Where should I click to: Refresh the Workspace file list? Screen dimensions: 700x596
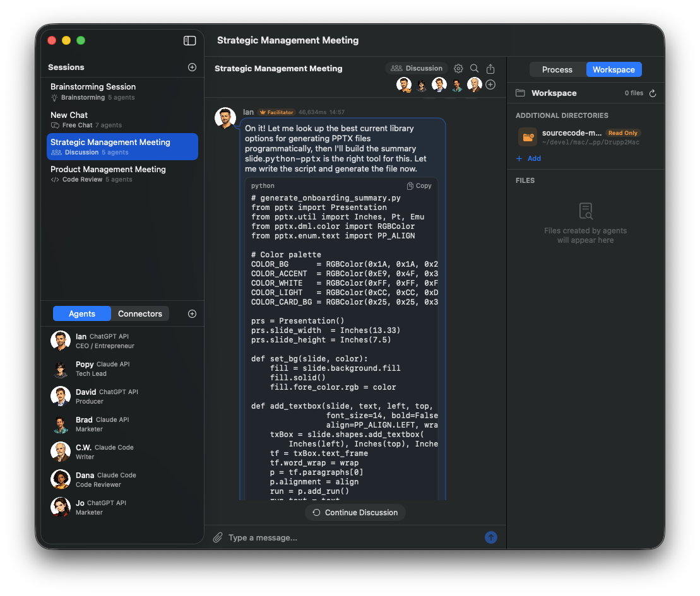(653, 93)
